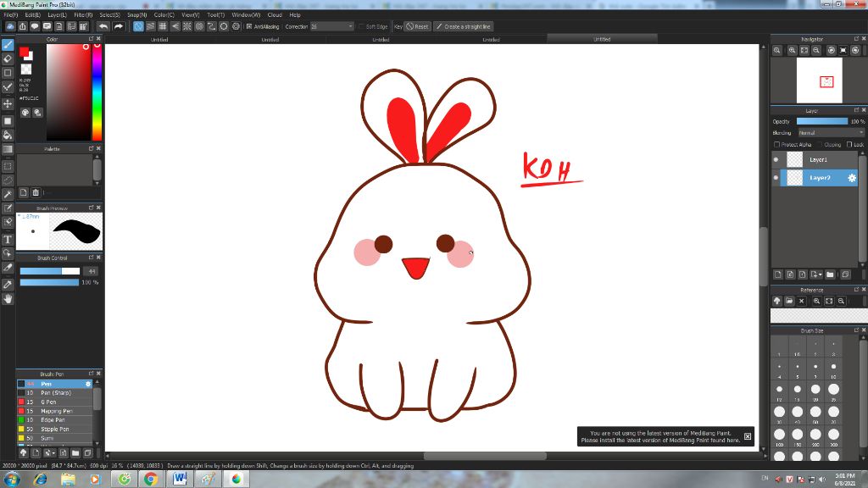
Task: Enable the layer Lock checkbox
Action: click(x=849, y=144)
